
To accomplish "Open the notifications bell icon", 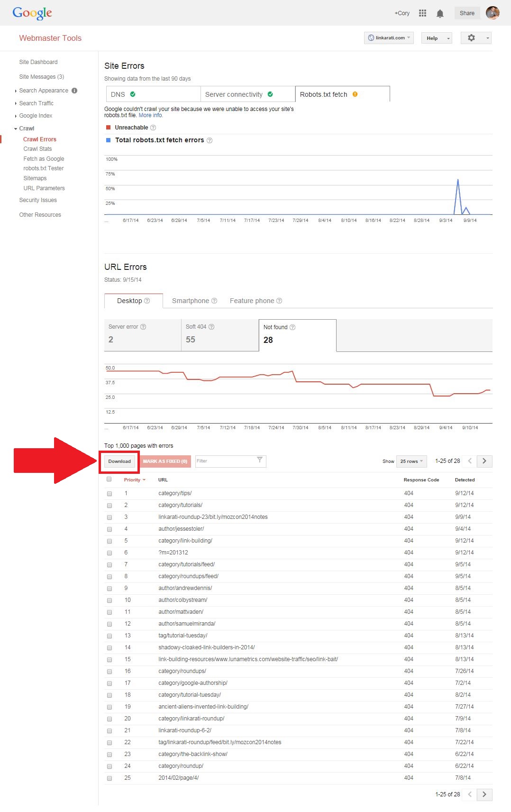I will point(440,13).
